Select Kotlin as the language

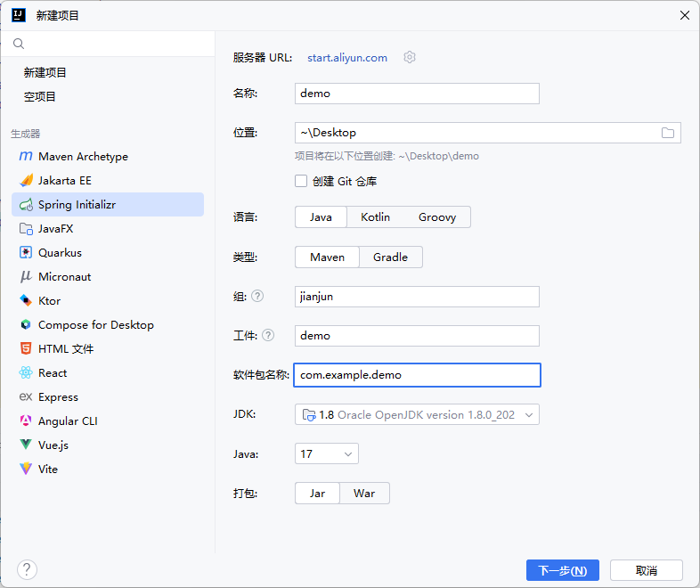pos(376,217)
